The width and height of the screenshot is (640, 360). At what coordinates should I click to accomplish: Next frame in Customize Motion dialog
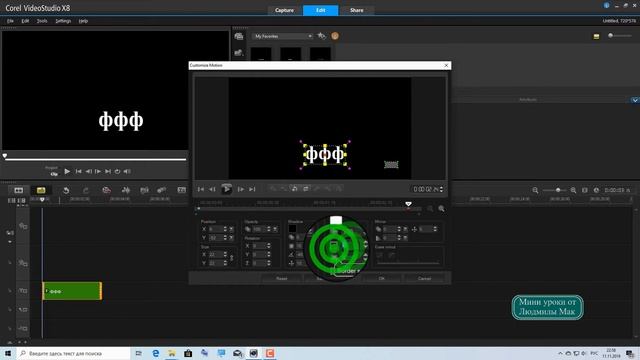click(240, 189)
